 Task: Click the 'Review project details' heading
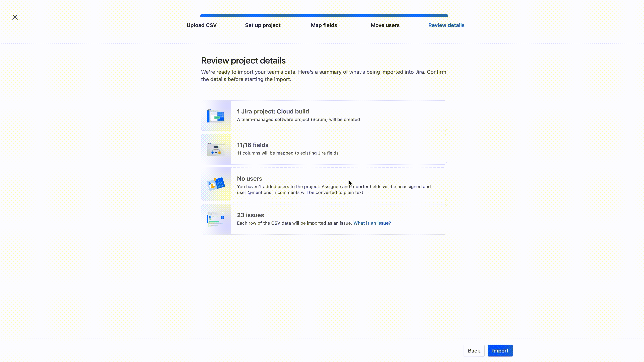pyautogui.click(x=243, y=61)
